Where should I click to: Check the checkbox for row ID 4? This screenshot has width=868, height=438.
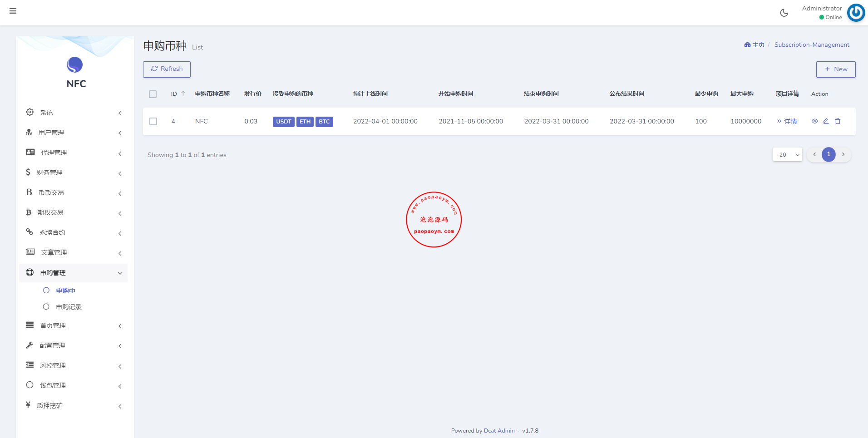tap(153, 122)
